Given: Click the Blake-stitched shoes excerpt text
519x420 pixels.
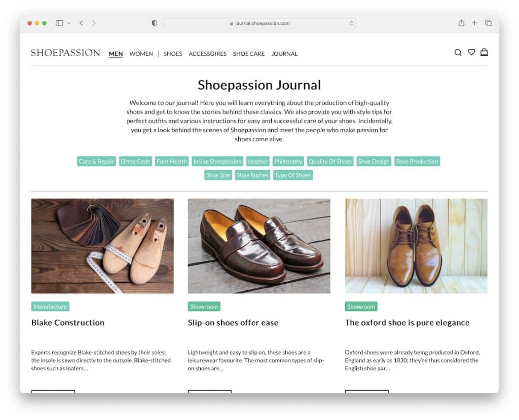Looking at the screenshot, I should [x=101, y=360].
